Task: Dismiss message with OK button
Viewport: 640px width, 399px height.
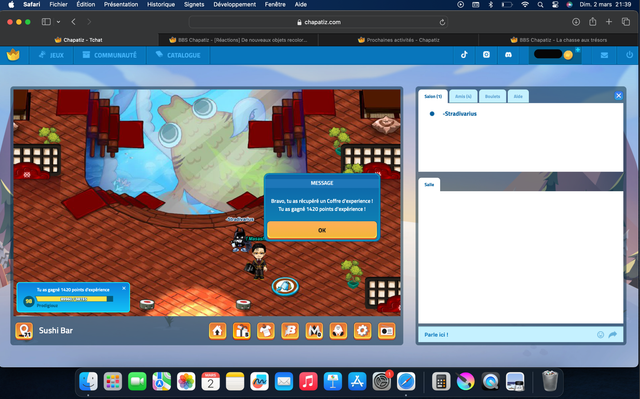Action: (x=322, y=230)
